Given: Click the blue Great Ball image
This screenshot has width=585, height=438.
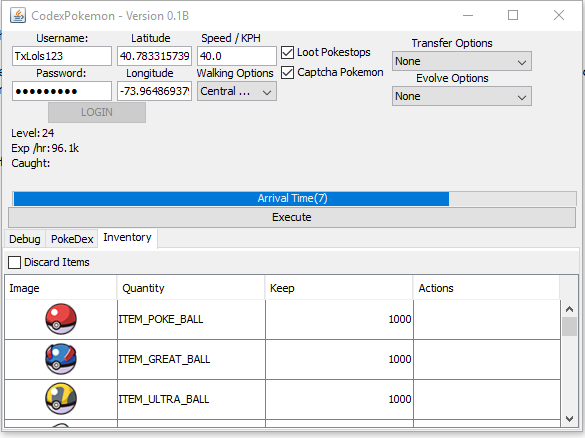Looking at the screenshot, I should [61, 359].
